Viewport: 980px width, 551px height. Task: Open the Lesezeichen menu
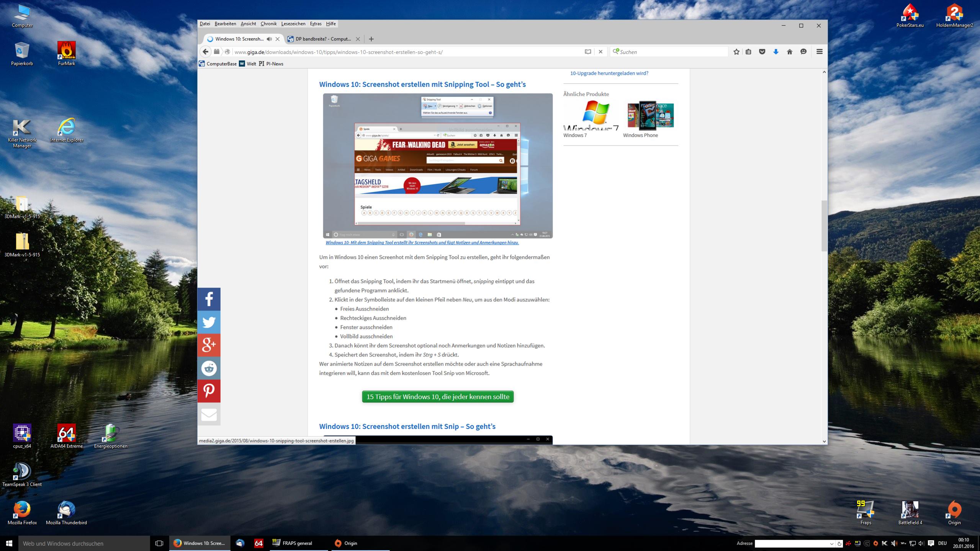(x=293, y=24)
